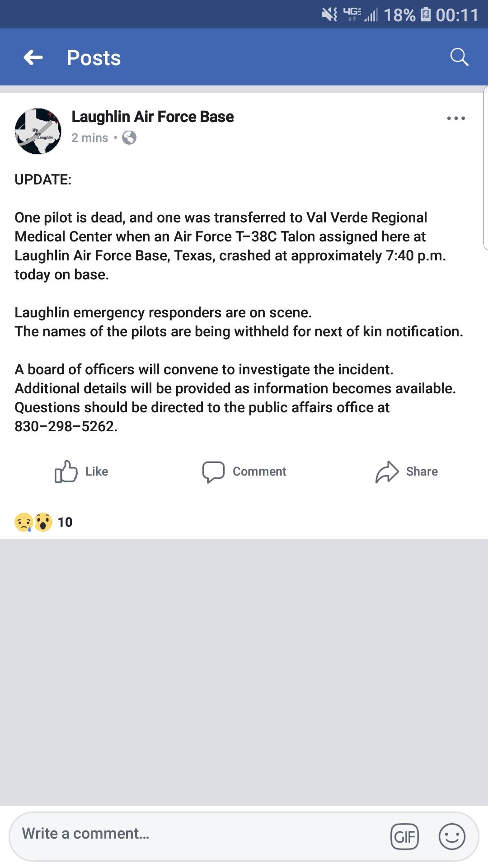Tap the battery percentage status indicator
Image resolution: width=488 pixels, height=868 pixels.
(399, 15)
